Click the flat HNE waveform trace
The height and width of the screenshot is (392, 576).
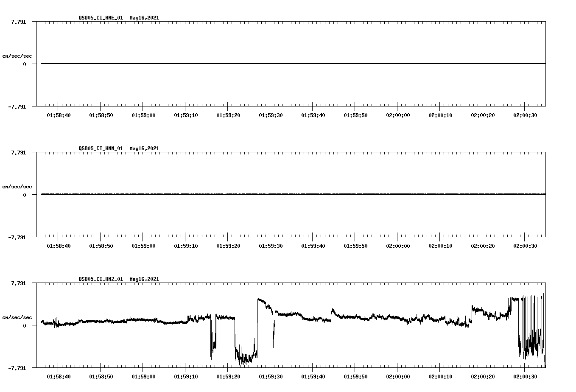254,64
